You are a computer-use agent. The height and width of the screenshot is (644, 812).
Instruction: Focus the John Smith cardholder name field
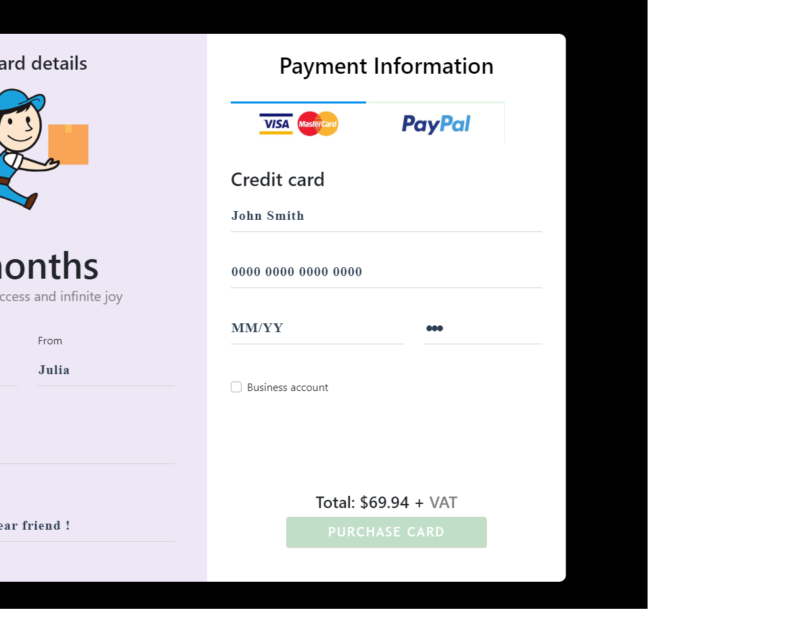(386, 216)
